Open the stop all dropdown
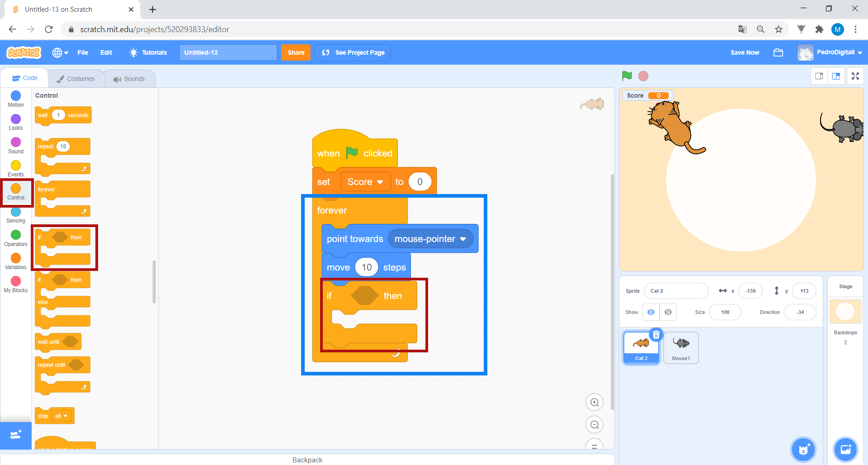 pos(61,416)
